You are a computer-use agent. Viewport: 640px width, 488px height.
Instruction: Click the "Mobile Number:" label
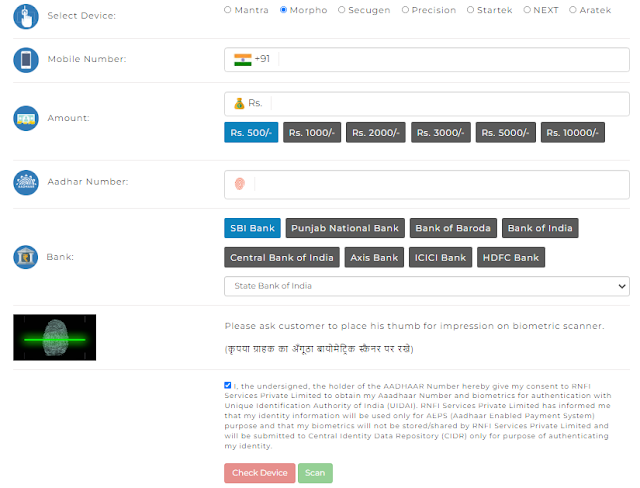pos(87,59)
